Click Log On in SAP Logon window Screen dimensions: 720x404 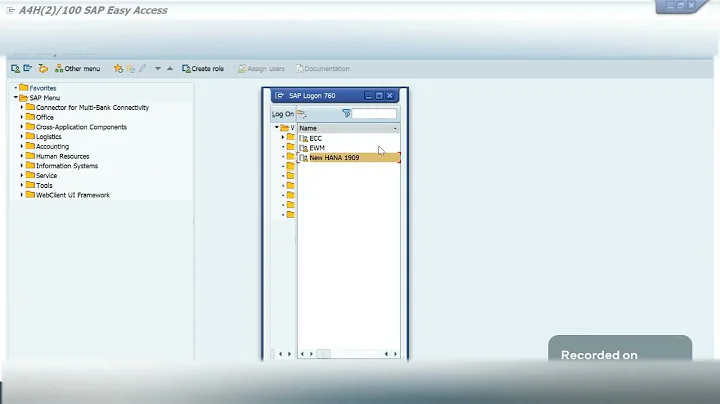click(283, 114)
